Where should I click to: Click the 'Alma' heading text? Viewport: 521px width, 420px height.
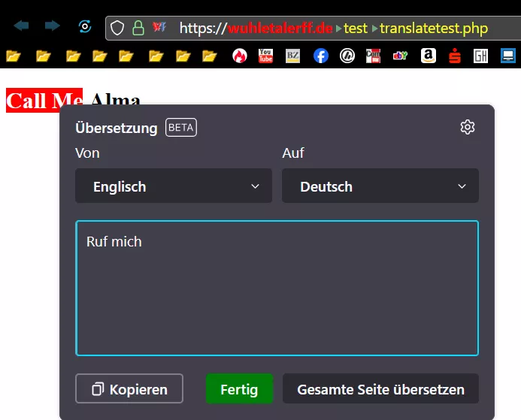(115, 99)
